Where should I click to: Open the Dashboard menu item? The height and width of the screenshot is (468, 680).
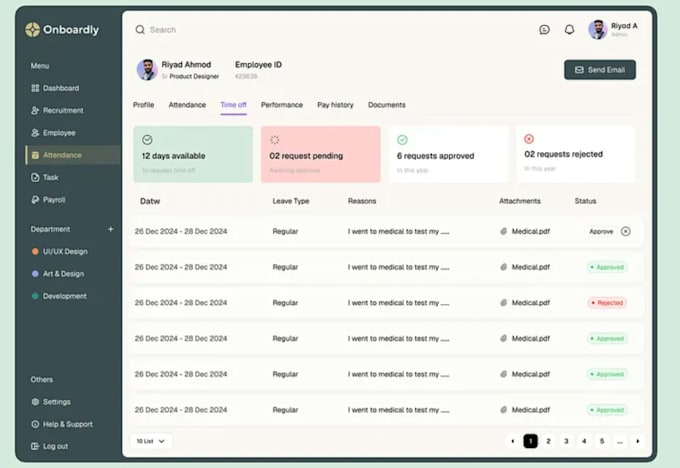point(55,88)
